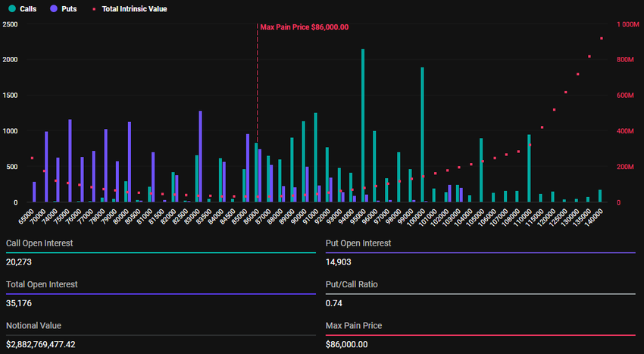Image resolution: width=644 pixels, height=354 pixels.
Task: Click the red Total Intrinsic Value marker
Action: [x=93, y=9]
